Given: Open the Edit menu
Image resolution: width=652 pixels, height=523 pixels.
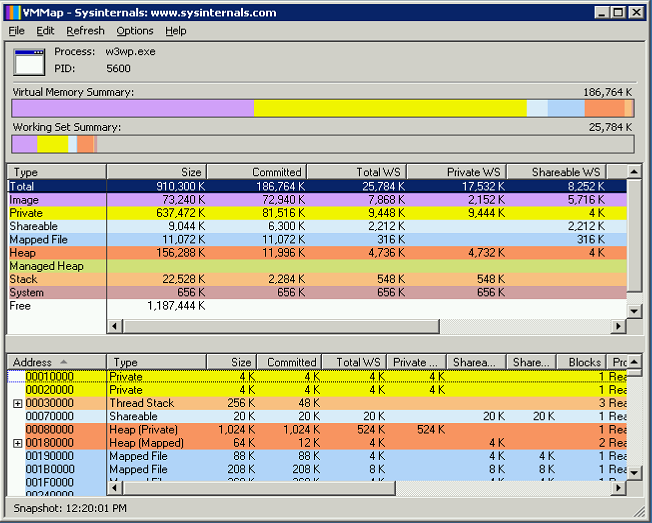Looking at the screenshot, I should tap(45, 31).
